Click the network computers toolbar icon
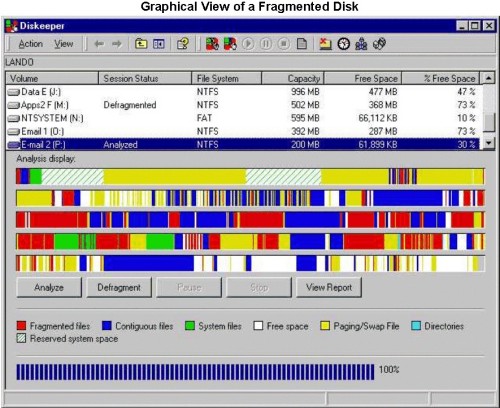The height and width of the screenshot is (408, 500). tap(361, 44)
